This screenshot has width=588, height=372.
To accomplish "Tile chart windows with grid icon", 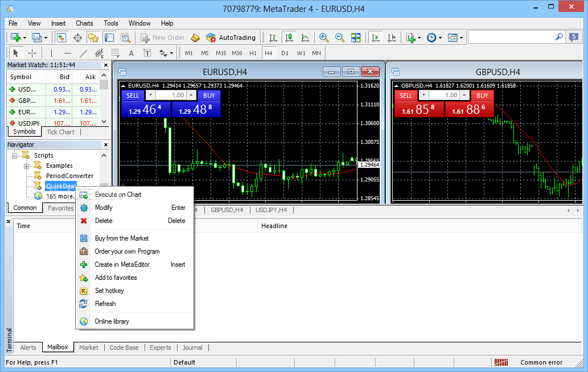I will pyautogui.click(x=356, y=38).
